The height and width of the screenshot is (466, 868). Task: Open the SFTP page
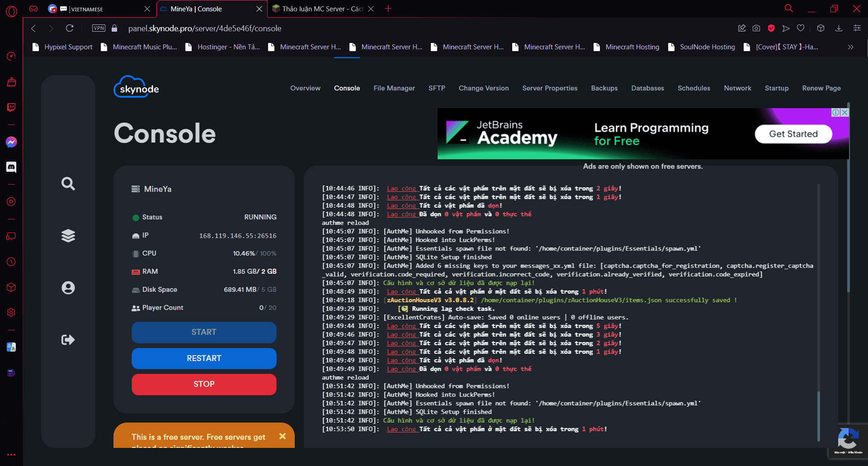tap(437, 88)
